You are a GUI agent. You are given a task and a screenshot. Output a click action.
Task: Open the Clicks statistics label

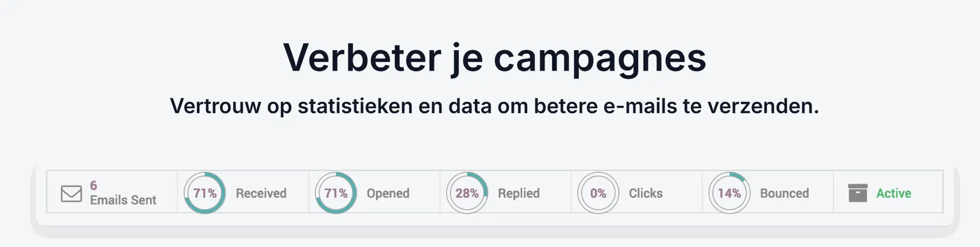[x=646, y=193]
